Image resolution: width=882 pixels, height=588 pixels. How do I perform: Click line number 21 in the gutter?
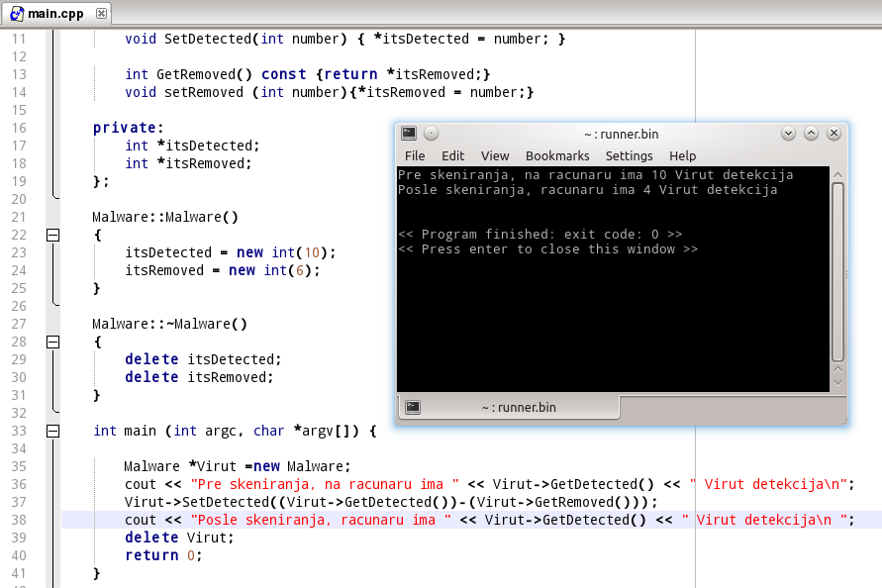[19, 217]
